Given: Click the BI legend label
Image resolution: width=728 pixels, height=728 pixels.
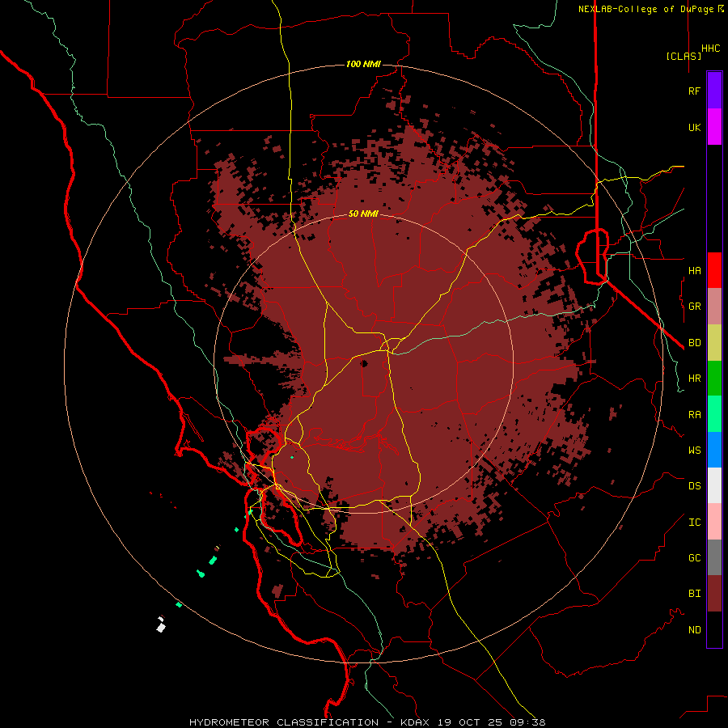Looking at the screenshot, I should point(694,594).
